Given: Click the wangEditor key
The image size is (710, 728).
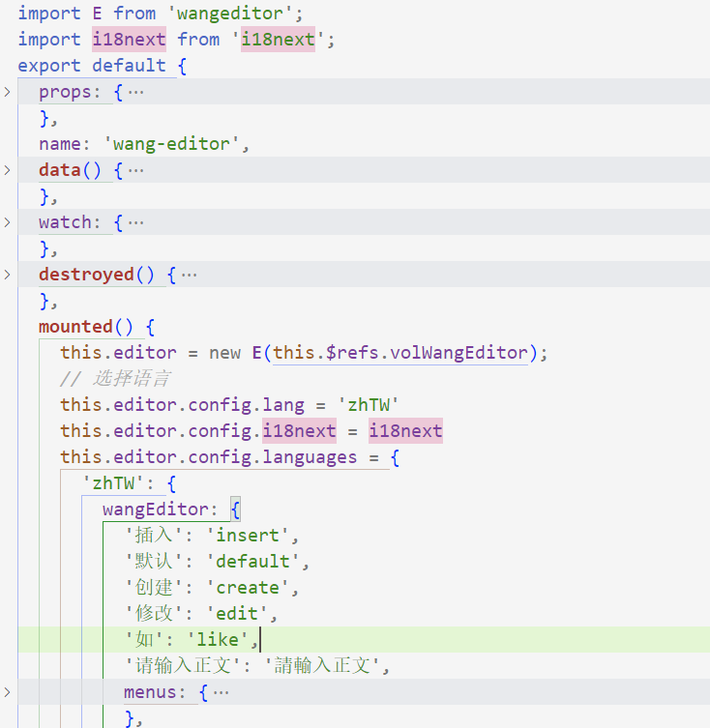Looking at the screenshot, I should (156, 510).
